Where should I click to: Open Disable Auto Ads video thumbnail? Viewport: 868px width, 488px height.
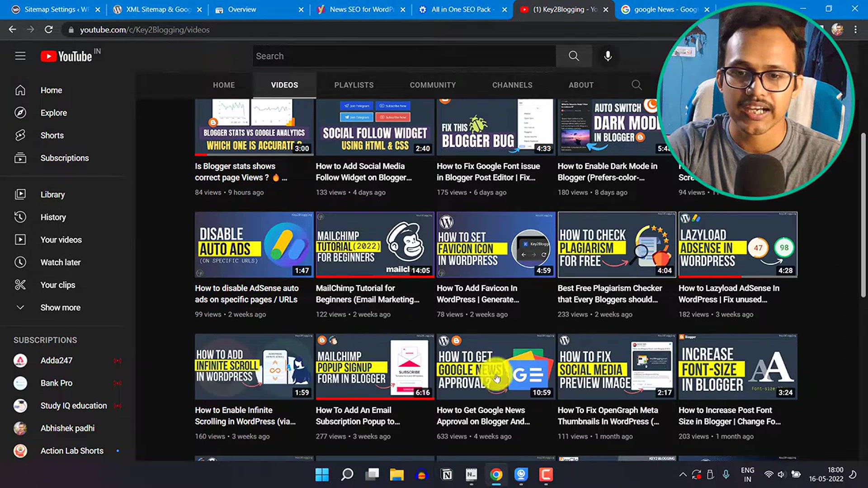point(254,244)
